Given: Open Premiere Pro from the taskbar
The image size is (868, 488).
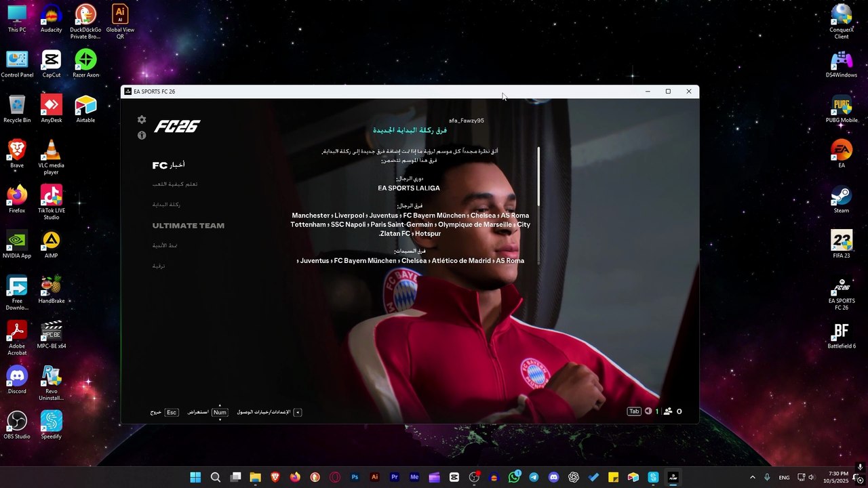Looking at the screenshot, I should pos(394,477).
